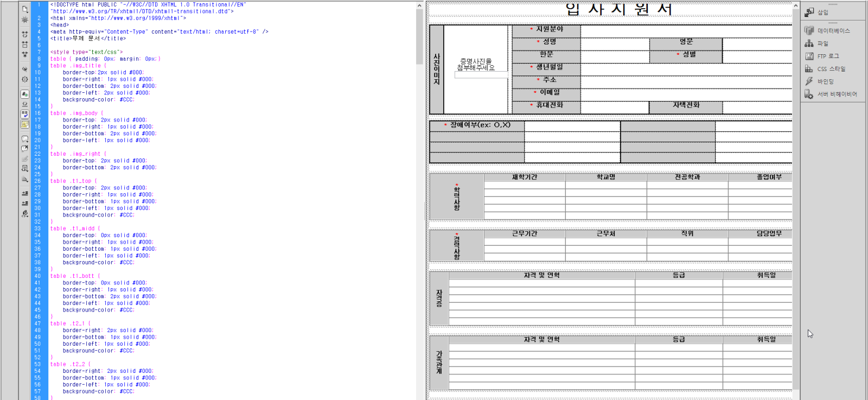Open the 서버 비헤이비어 panel
Viewport: 868px width, 400px height.
831,94
